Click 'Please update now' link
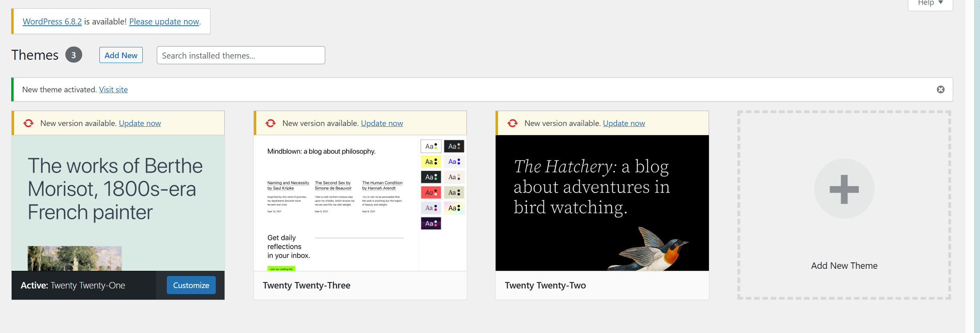980x333 pixels. pyautogui.click(x=164, y=22)
